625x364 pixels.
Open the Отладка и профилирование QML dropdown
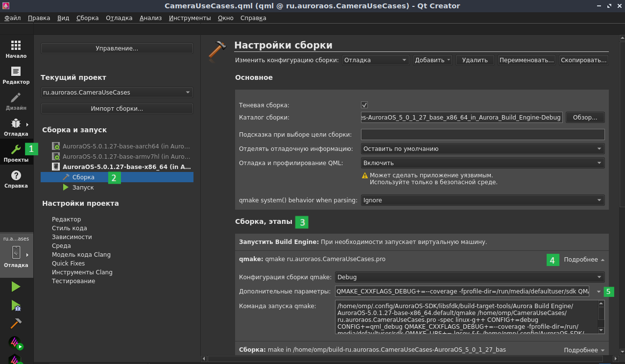click(x=482, y=163)
